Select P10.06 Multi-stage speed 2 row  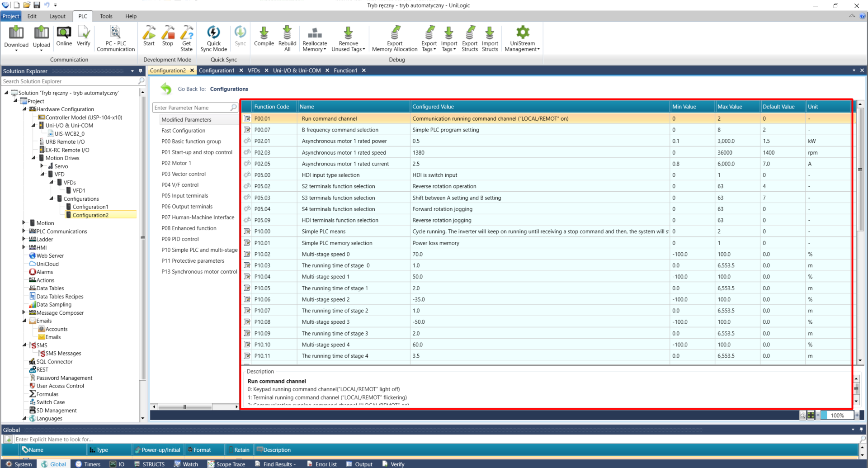546,299
